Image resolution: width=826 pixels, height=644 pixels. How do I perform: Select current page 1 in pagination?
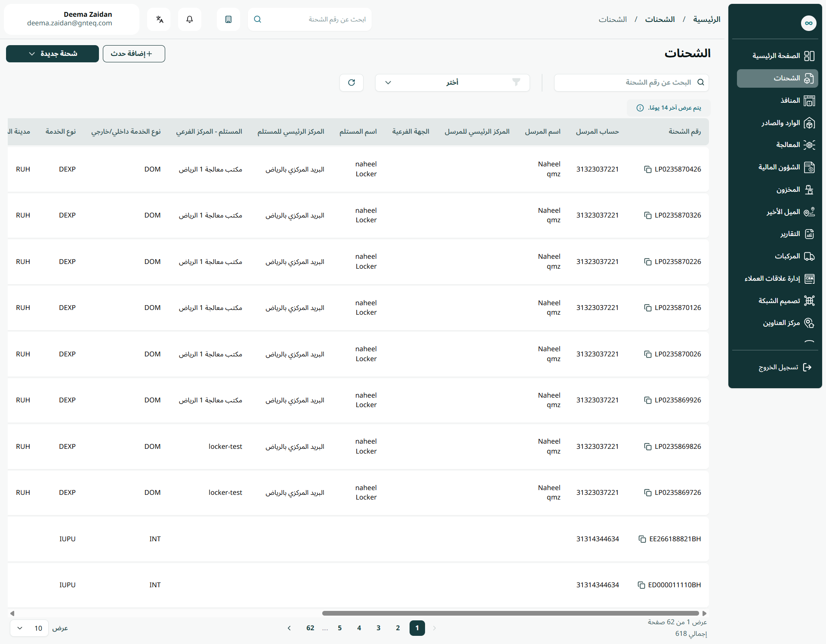417,628
